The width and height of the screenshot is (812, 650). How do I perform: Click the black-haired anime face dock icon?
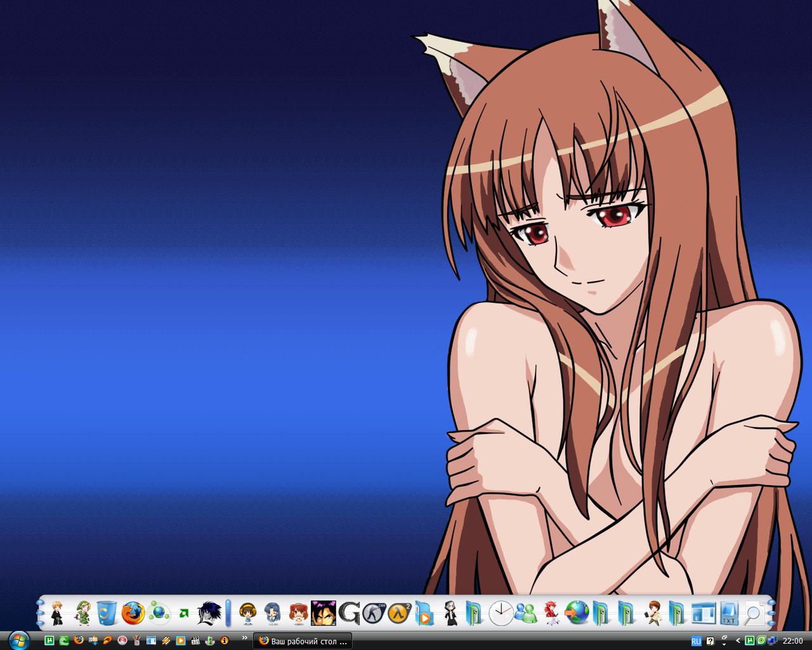tap(209, 613)
